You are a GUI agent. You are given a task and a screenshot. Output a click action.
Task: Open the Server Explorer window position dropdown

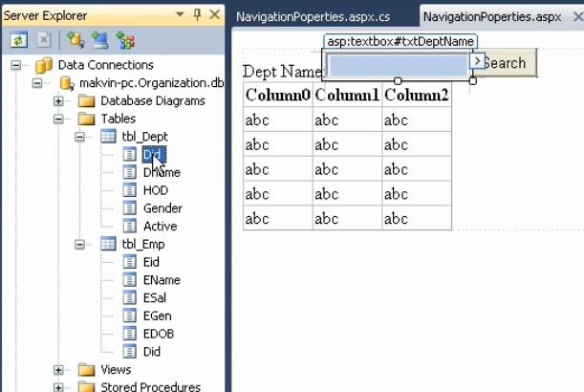[x=180, y=15]
